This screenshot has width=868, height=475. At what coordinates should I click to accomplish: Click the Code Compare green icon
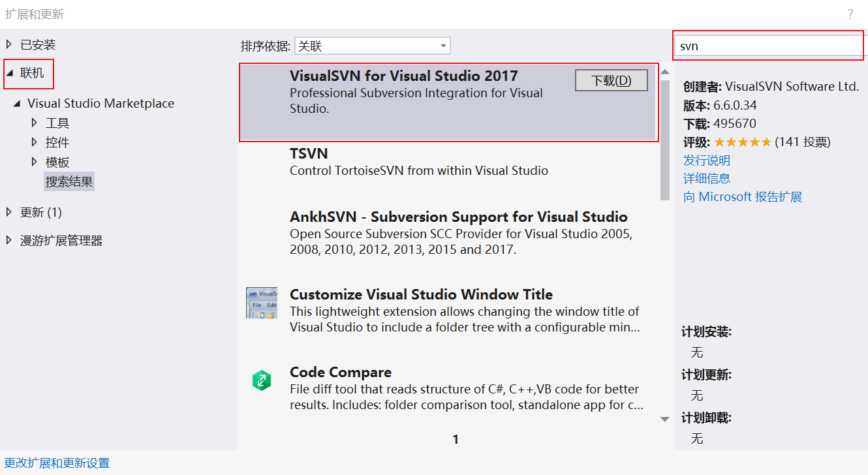click(261, 379)
